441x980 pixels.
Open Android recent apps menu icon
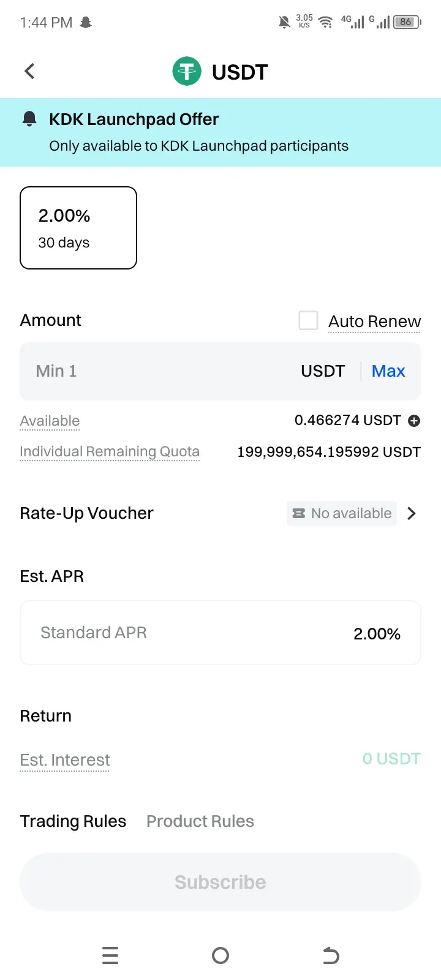click(x=110, y=956)
